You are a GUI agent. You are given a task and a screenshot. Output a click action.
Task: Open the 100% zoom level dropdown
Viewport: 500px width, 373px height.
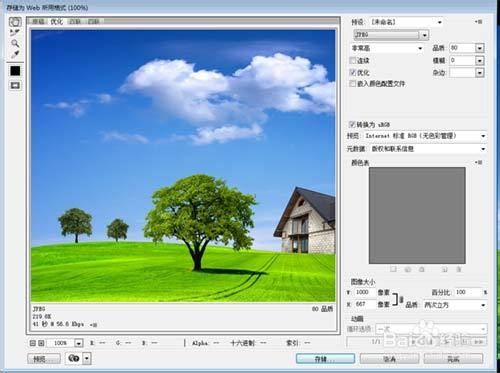pyautogui.click(x=79, y=343)
